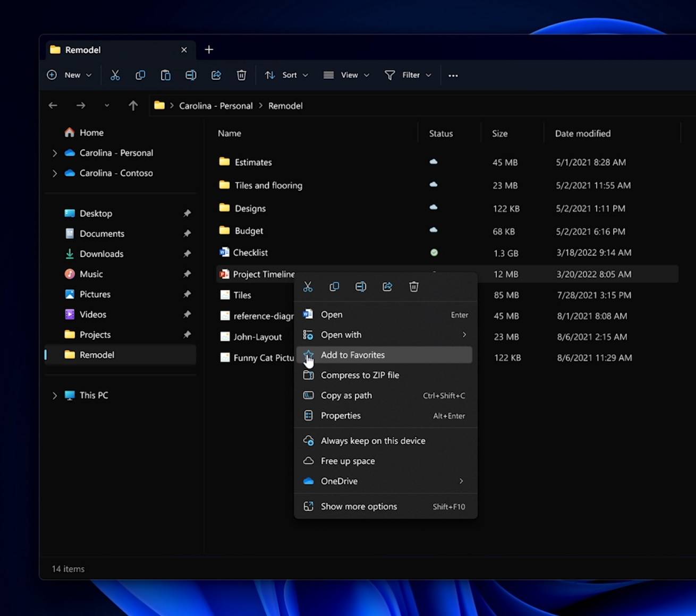Expand the Carolina - Contoso tree item
696x616 pixels.
54,173
